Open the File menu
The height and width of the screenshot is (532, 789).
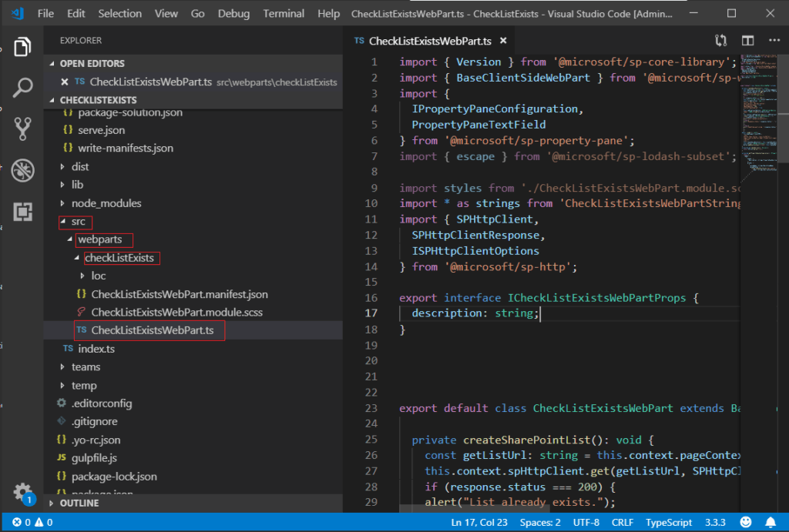(x=45, y=14)
